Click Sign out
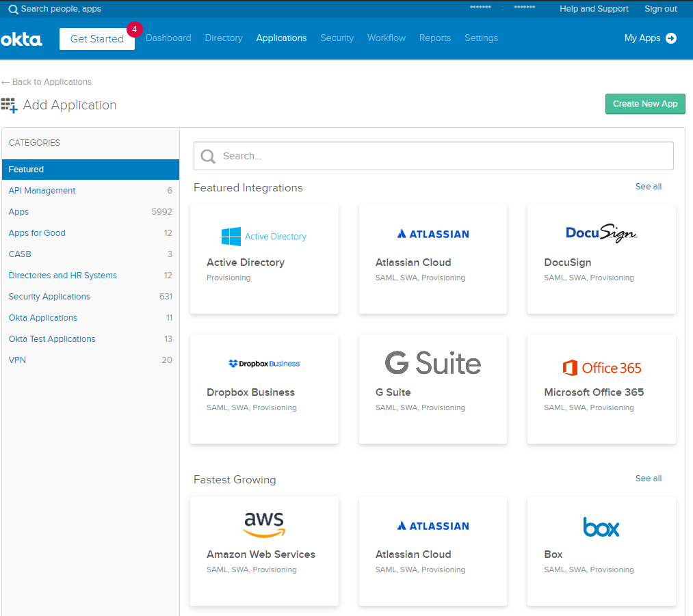The image size is (693, 616). tap(660, 9)
